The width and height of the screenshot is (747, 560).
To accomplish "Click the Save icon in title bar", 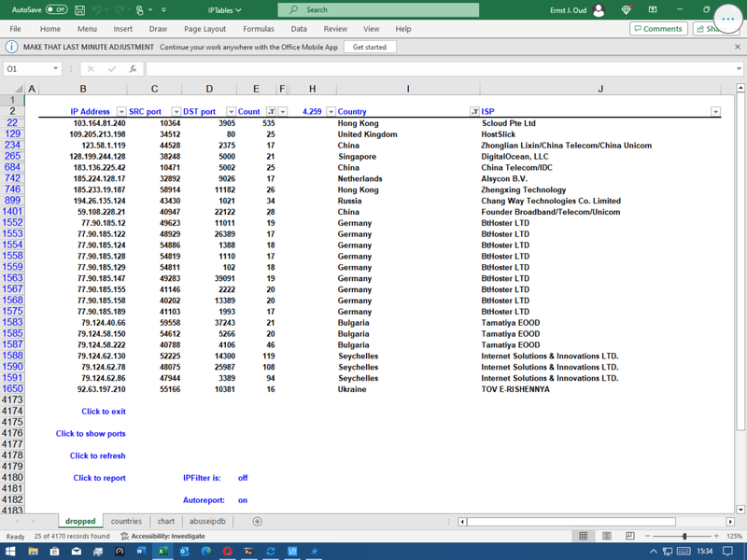I will [x=81, y=10].
